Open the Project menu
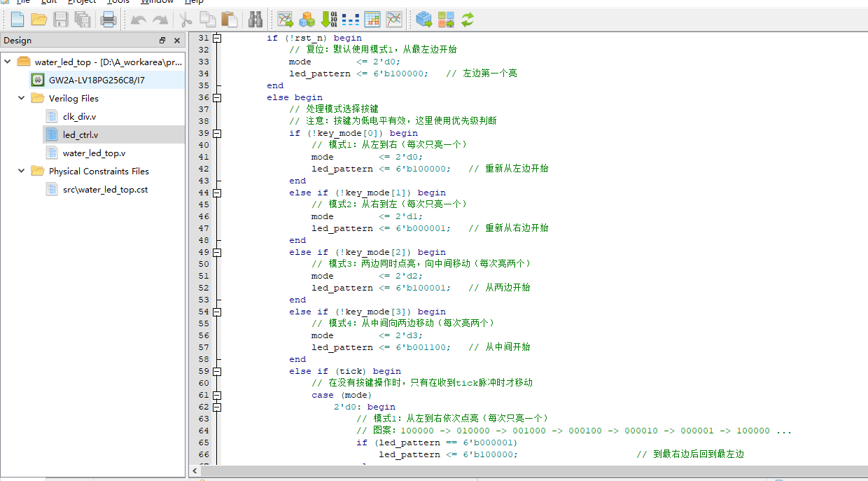 [81, 2]
